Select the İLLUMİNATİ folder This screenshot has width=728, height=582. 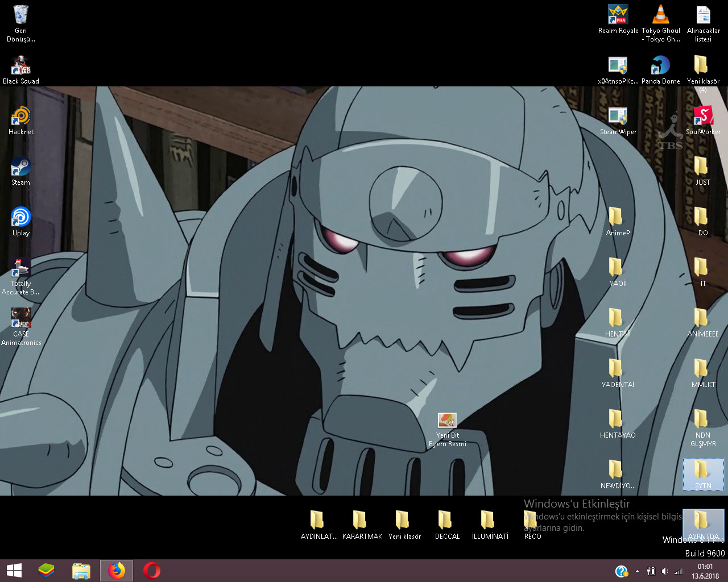pyautogui.click(x=490, y=525)
